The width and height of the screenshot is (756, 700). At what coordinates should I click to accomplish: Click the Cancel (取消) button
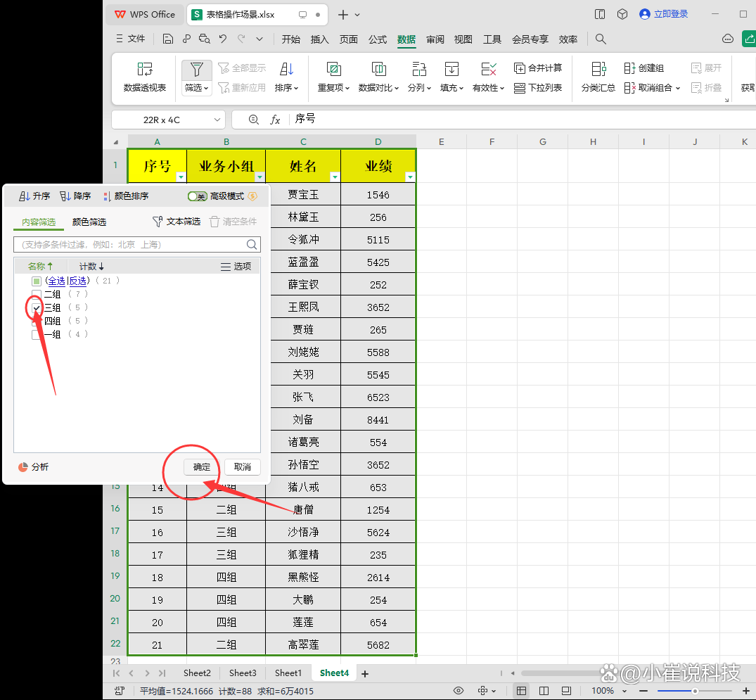coord(243,467)
